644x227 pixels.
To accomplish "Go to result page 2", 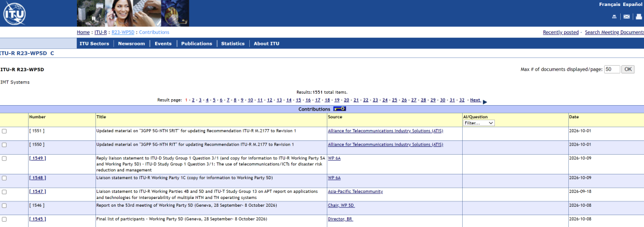I will point(193,100).
